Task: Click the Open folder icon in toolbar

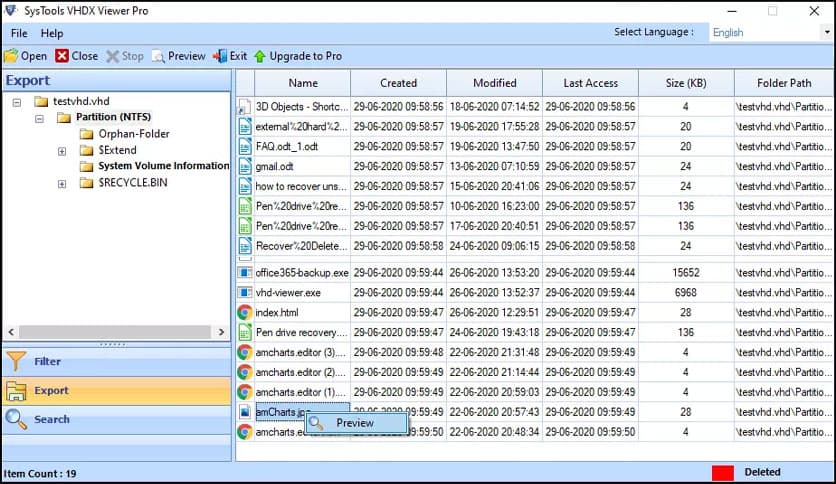Action: click(11, 56)
